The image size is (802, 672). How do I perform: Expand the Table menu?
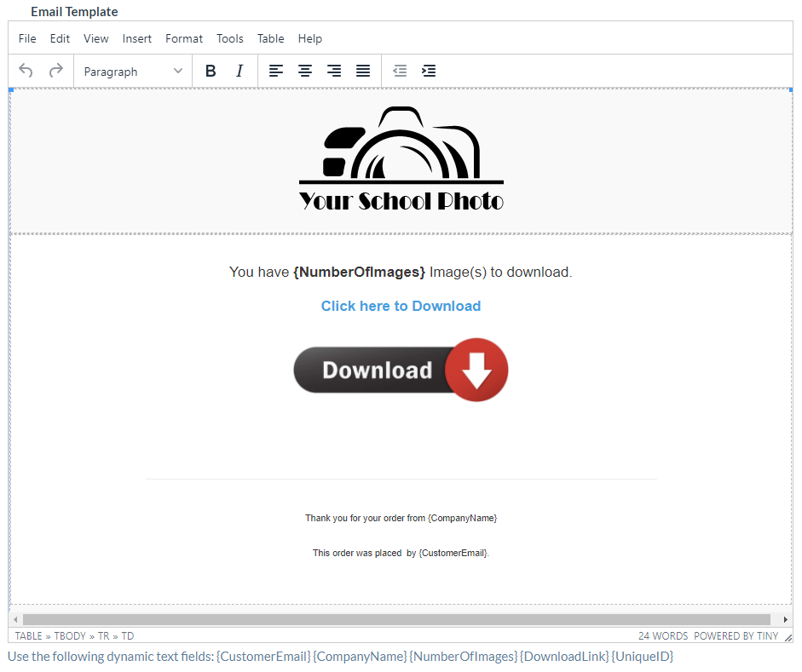click(271, 38)
